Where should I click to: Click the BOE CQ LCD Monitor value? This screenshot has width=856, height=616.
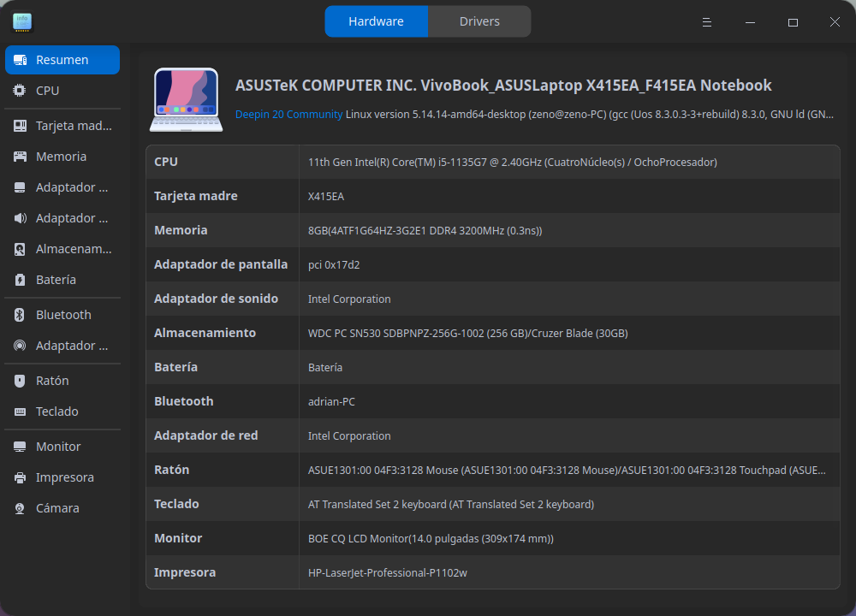pyautogui.click(x=431, y=538)
